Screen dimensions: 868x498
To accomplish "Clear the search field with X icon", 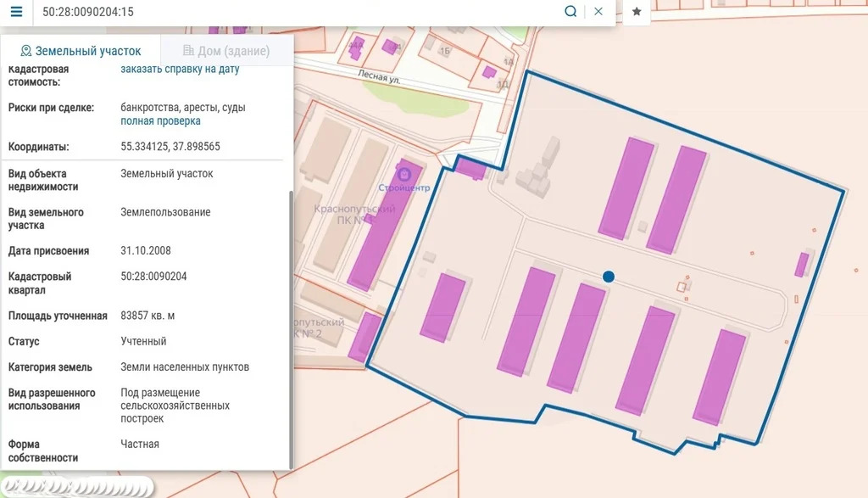I will [x=598, y=12].
